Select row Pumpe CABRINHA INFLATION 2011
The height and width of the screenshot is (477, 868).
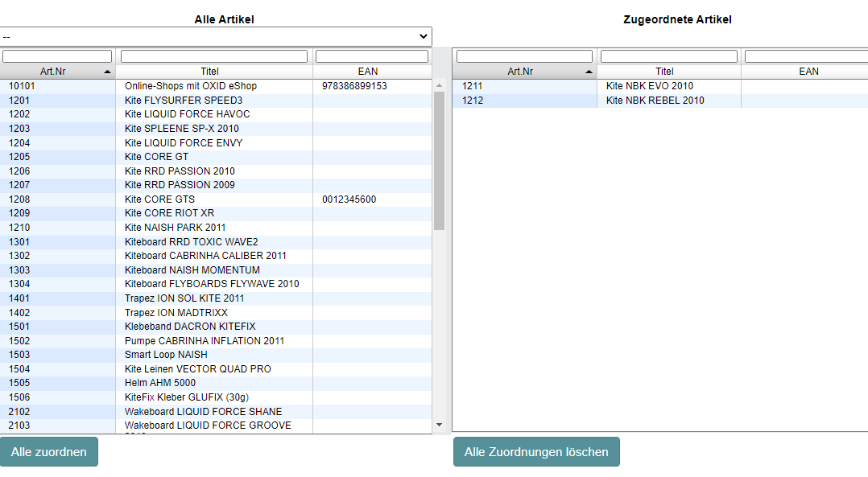216,341
